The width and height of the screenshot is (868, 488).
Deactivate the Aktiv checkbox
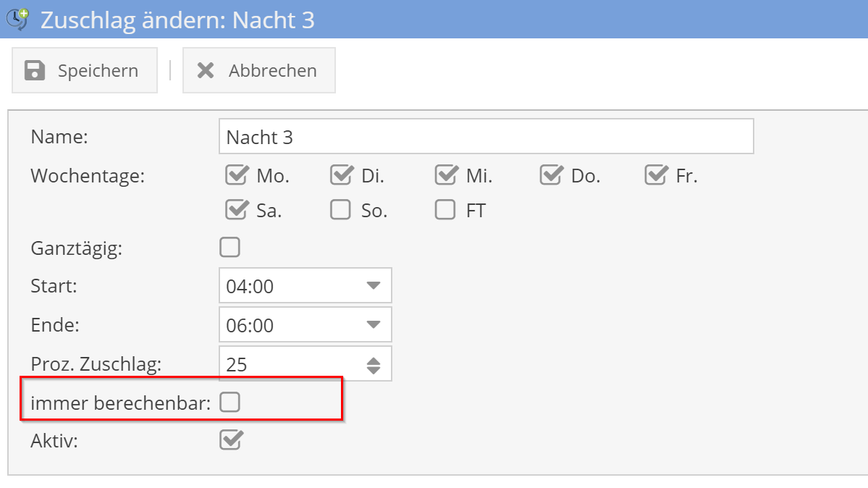pyautogui.click(x=229, y=440)
